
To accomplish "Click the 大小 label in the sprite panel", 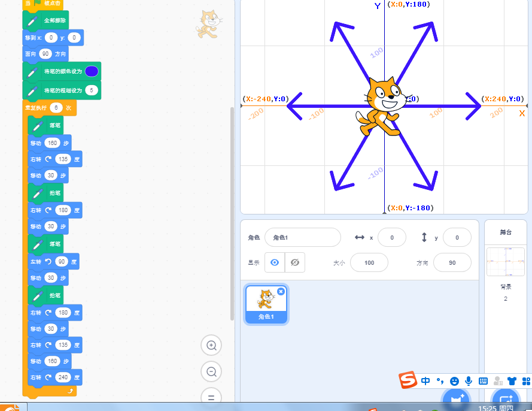I will pos(339,262).
